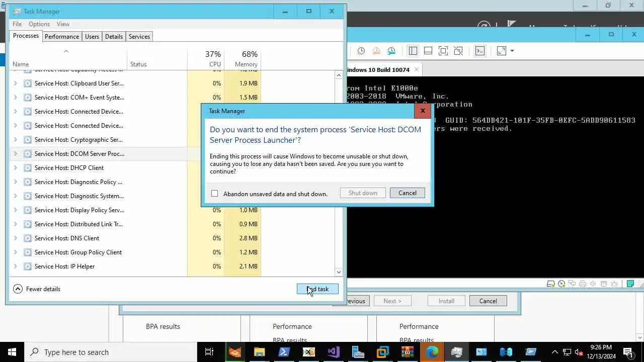Expand Service Host: COM+ Event System row
Viewport: 644px width, 362px height.
pos(15,98)
